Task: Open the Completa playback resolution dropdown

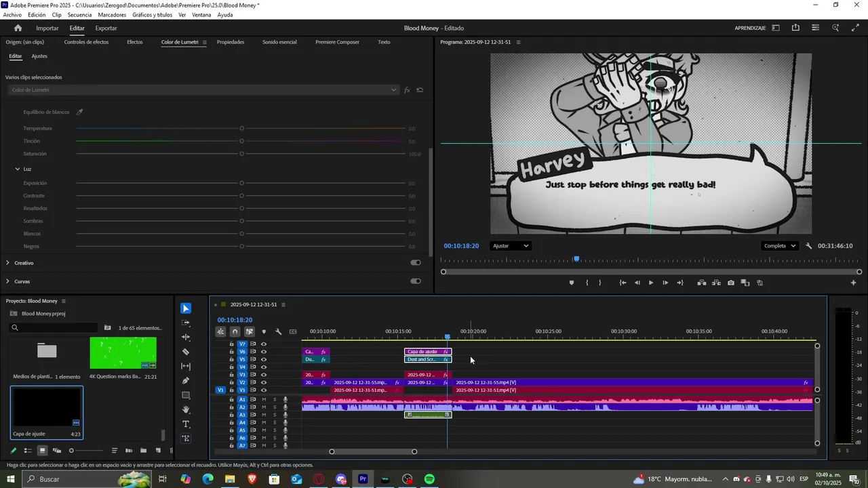Action: click(779, 246)
